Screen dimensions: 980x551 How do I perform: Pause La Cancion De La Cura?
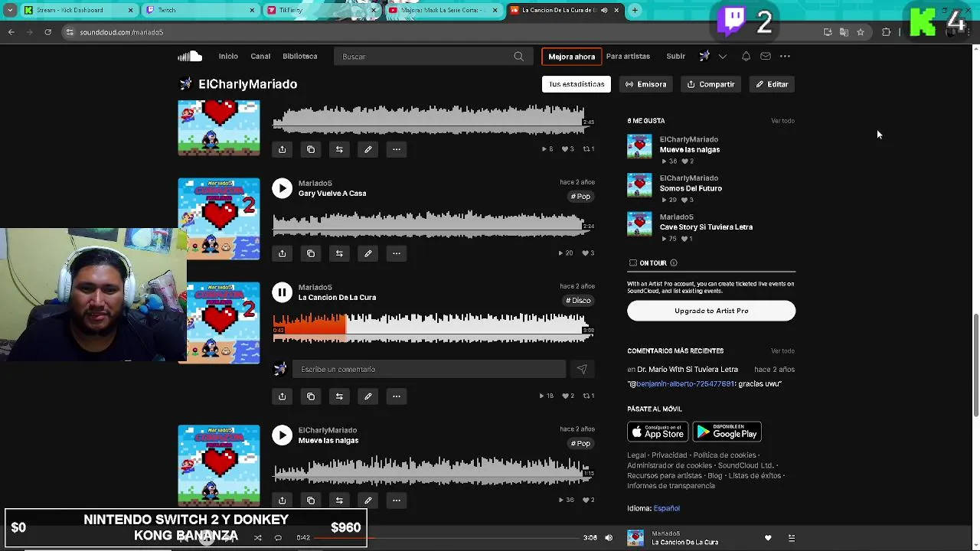283,292
